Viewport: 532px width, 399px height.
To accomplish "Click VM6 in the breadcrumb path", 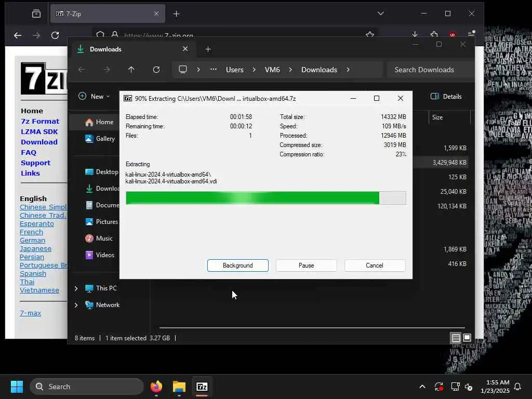I will tap(272, 70).
